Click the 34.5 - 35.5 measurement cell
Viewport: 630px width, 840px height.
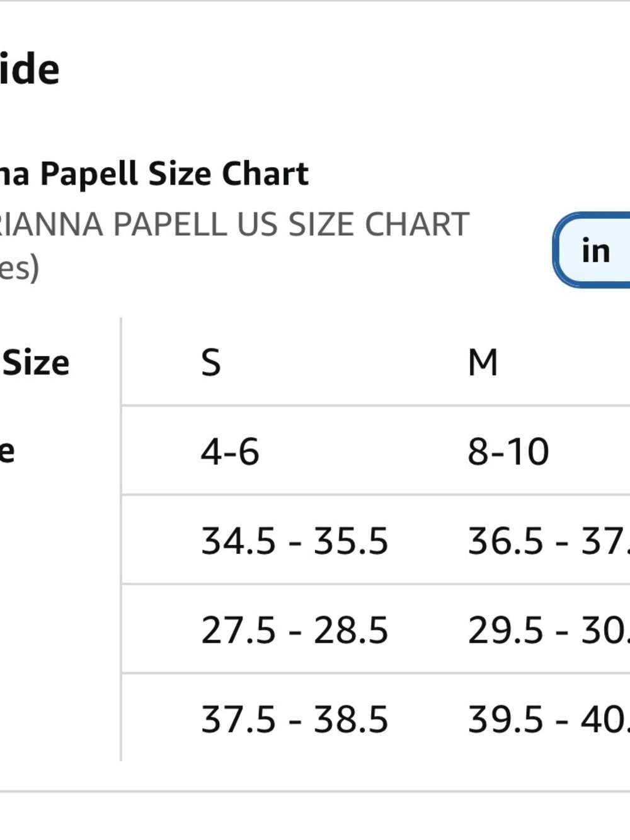[x=294, y=541]
